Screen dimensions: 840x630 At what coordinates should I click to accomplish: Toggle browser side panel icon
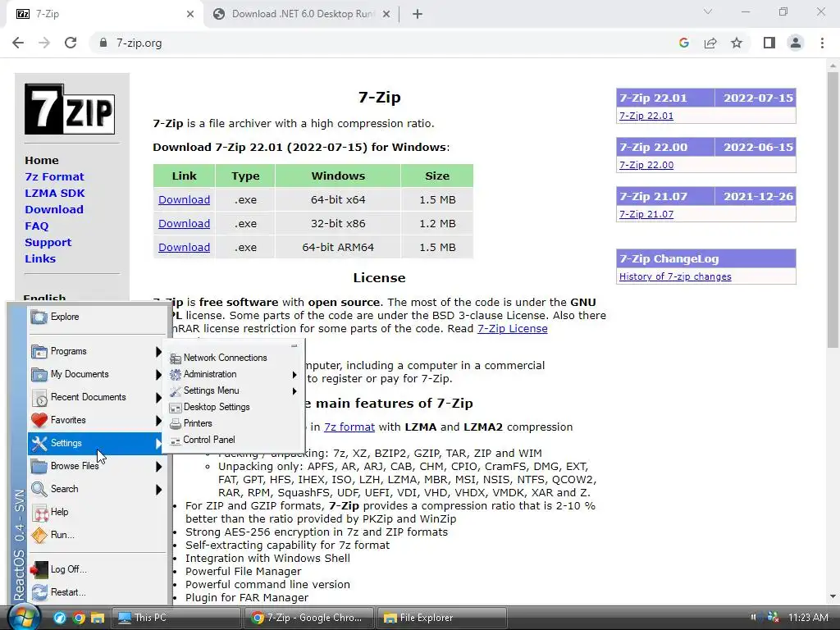pyautogui.click(x=769, y=43)
